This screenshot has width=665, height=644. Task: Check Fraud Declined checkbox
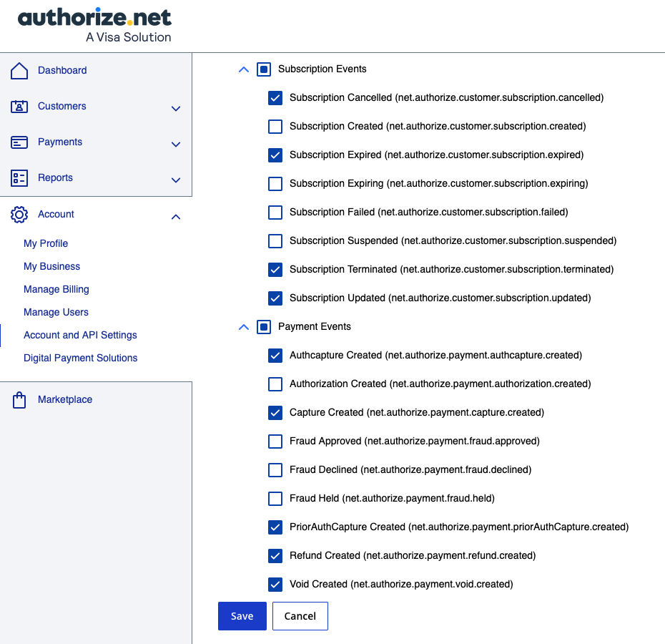coord(275,470)
